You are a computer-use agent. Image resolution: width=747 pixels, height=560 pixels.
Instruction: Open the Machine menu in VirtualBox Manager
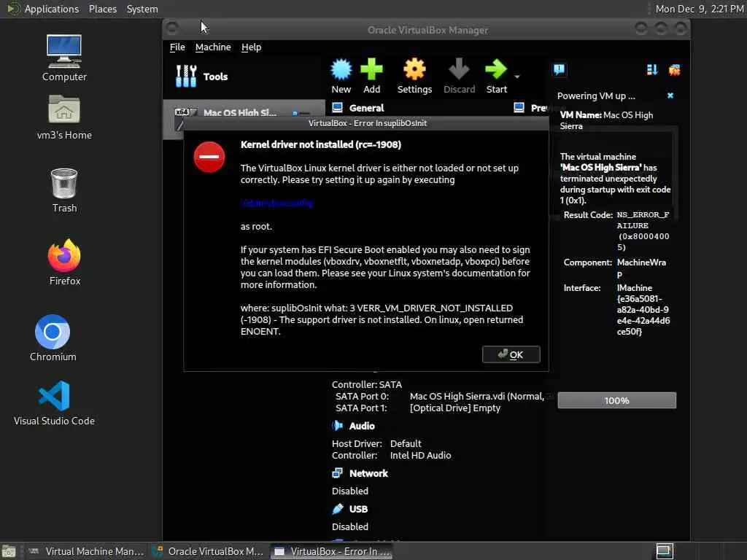pos(213,47)
